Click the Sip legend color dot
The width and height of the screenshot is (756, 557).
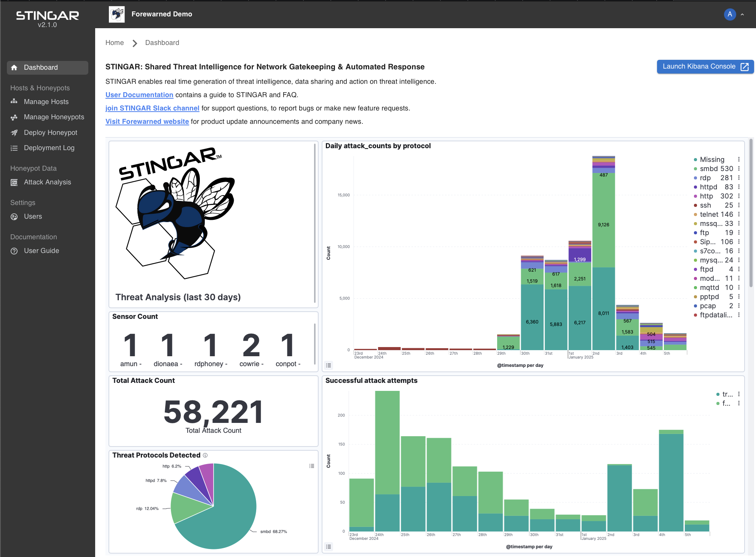click(695, 242)
